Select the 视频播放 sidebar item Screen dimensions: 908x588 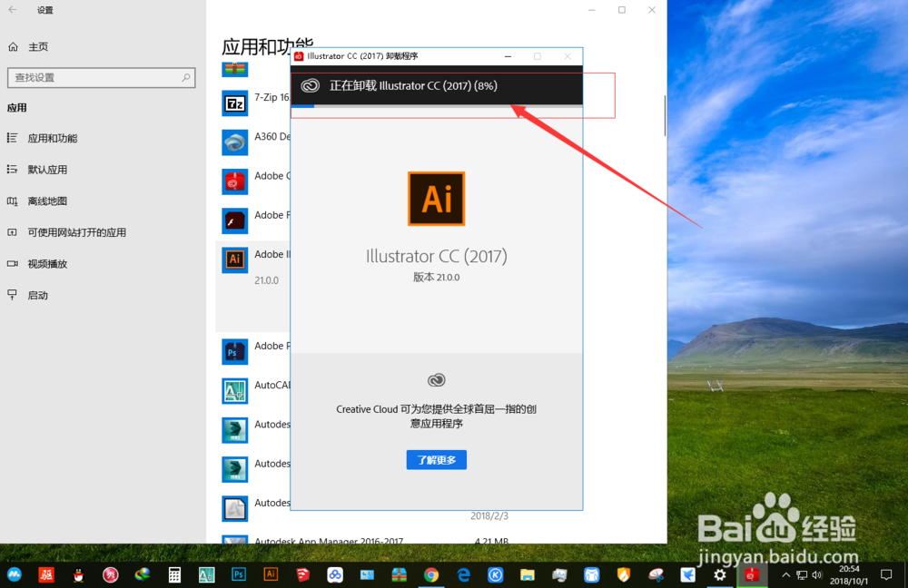point(48,263)
